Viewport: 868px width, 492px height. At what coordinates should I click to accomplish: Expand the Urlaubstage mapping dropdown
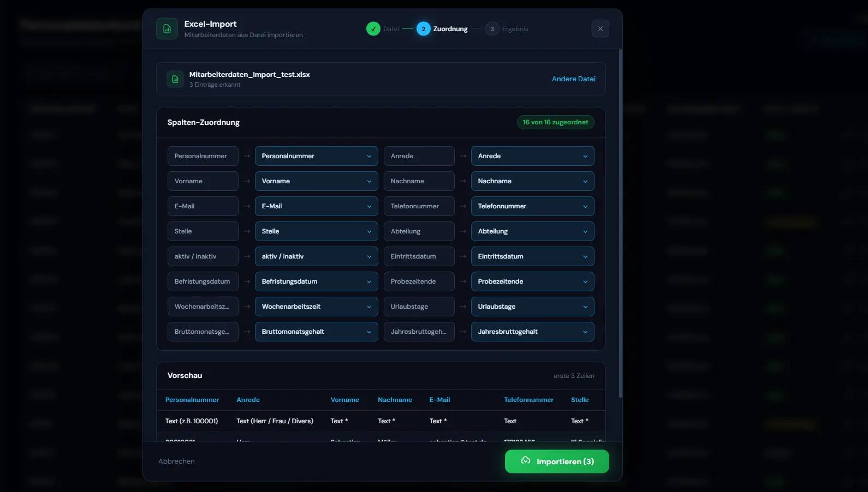[x=532, y=307]
